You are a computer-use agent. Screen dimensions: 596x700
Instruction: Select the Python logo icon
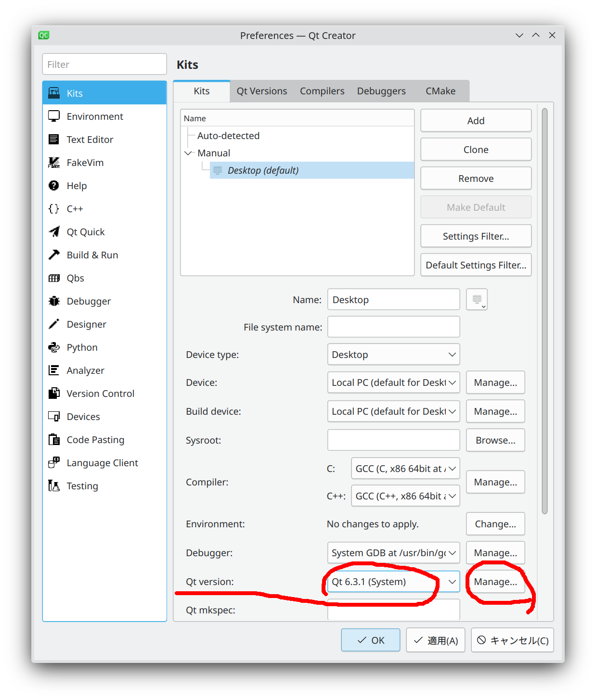click(54, 347)
